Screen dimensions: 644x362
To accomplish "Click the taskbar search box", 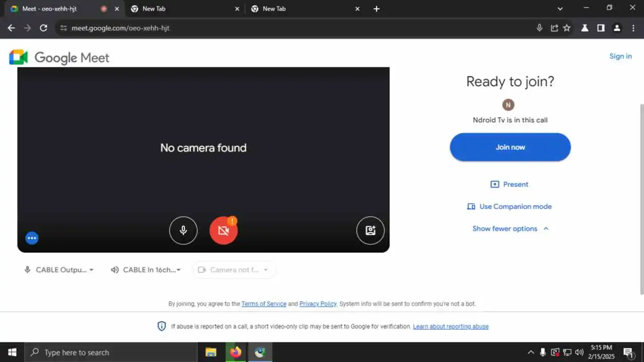I will coord(111,352).
